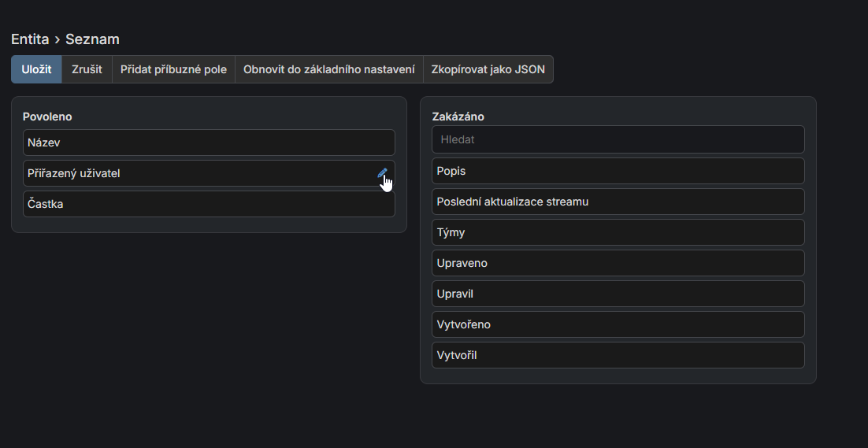Viewport: 868px width, 448px height.
Task: Select the Přiřazený uživatel field row
Action: (197, 173)
